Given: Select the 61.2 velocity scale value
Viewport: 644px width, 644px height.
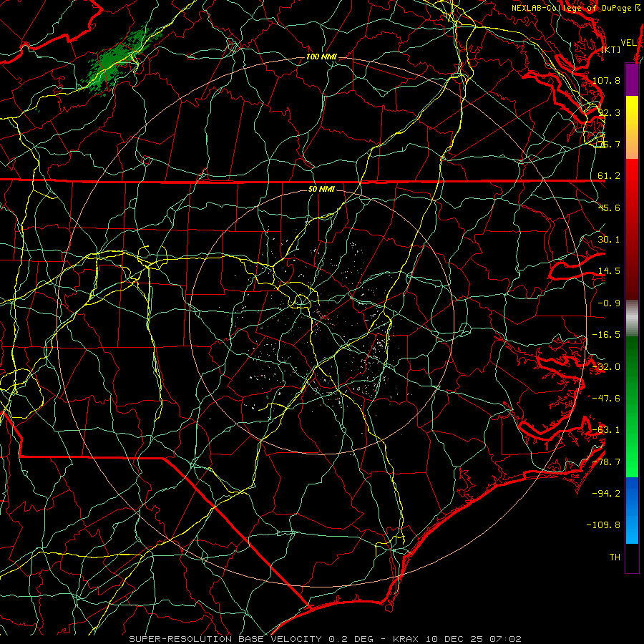Looking at the screenshot, I should click(609, 176).
